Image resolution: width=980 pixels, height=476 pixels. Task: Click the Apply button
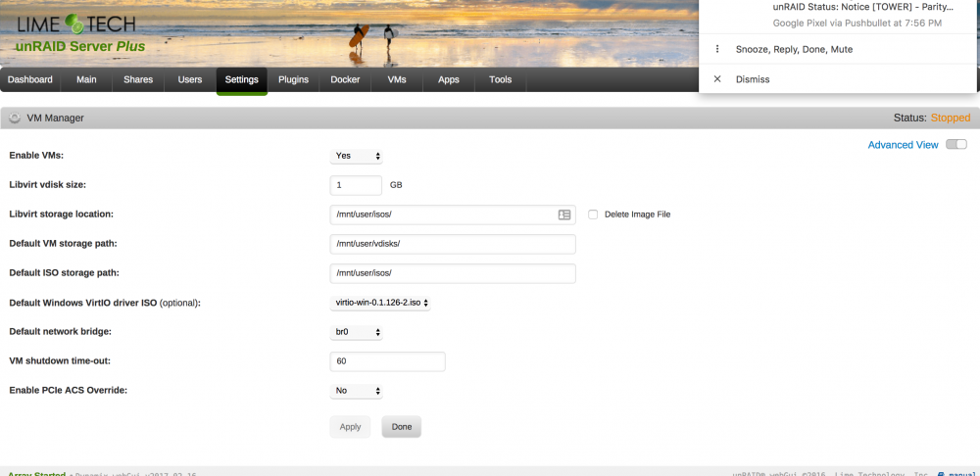pos(350,427)
